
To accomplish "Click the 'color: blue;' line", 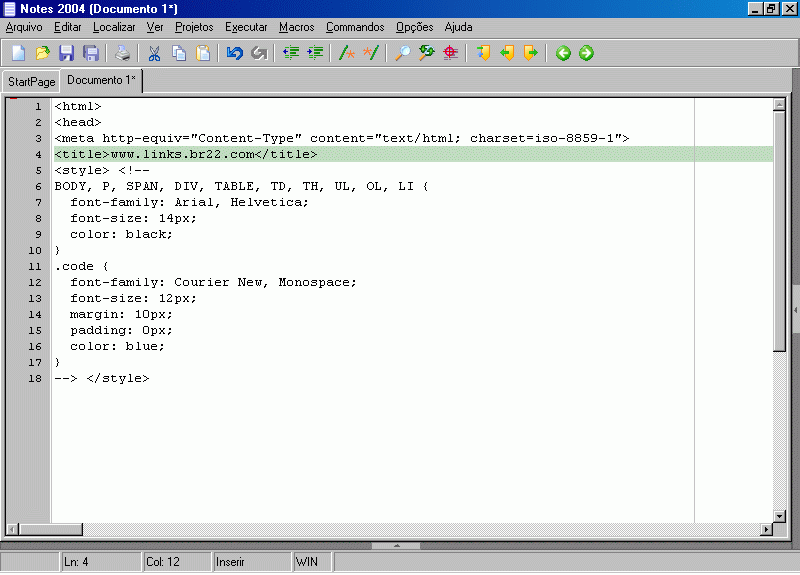I will [x=117, y=346].
